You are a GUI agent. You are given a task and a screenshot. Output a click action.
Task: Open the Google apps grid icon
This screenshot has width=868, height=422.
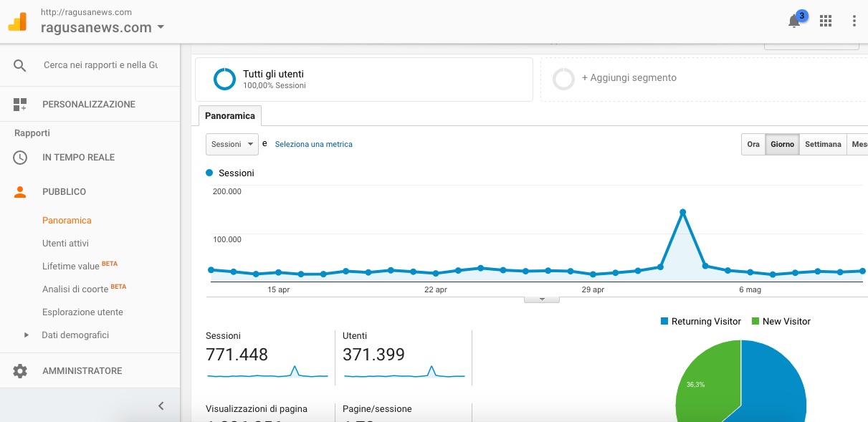tap(826, 21)
